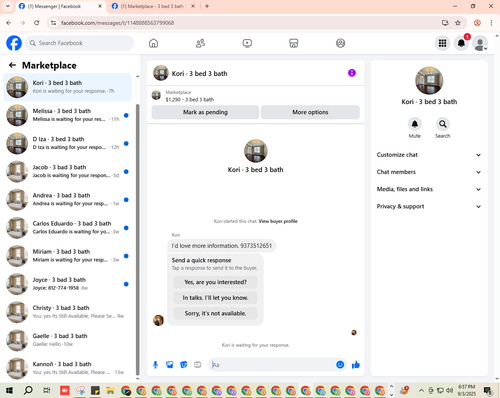
Task: Click the conversation list scrollbar
Action: tap(138, 240)
